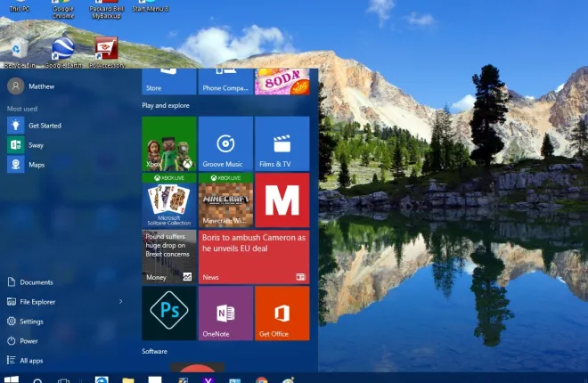Show All apps list
Screen dimensions: 588x383
click(x=25, y=361)
